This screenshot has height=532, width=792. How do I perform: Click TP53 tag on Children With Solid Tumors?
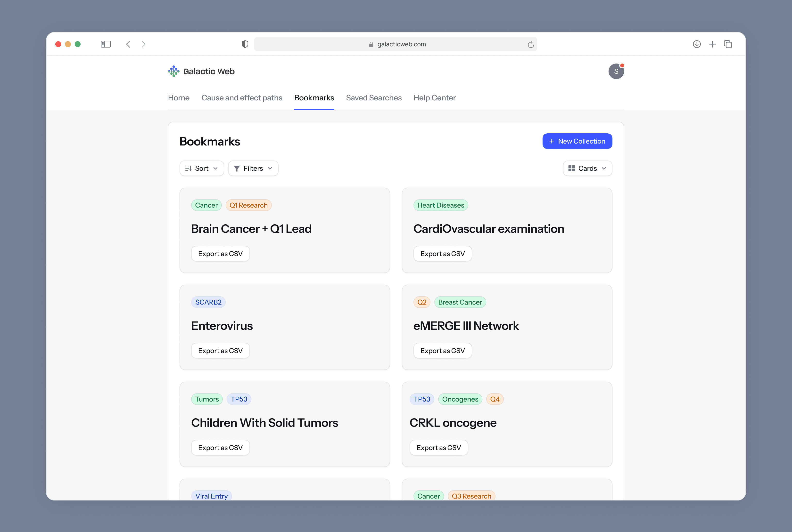(239, 399)
